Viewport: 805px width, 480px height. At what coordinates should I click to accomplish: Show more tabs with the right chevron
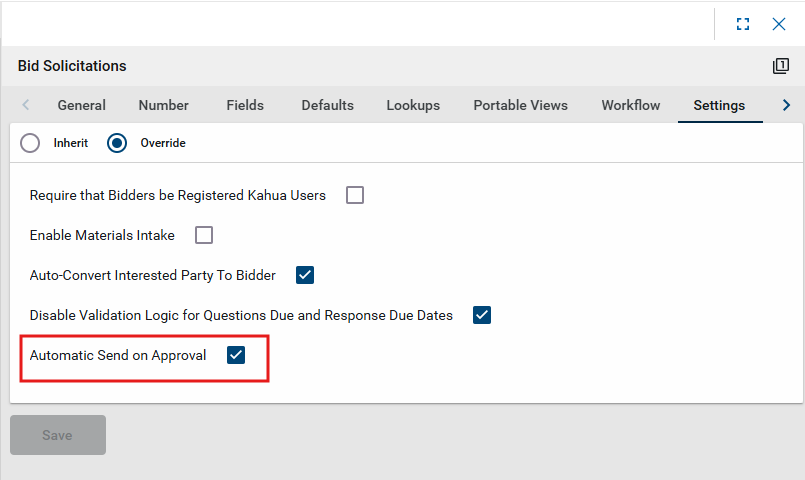point(786,105)
